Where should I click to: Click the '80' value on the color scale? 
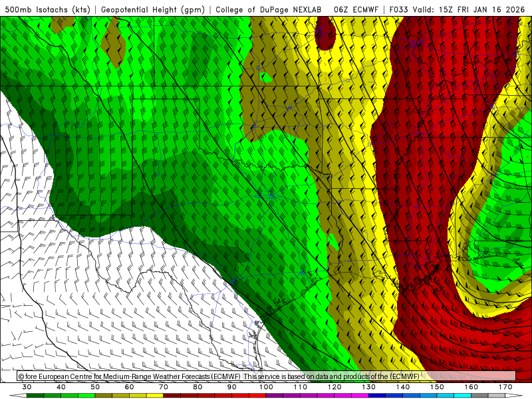[x=198, y=387]
